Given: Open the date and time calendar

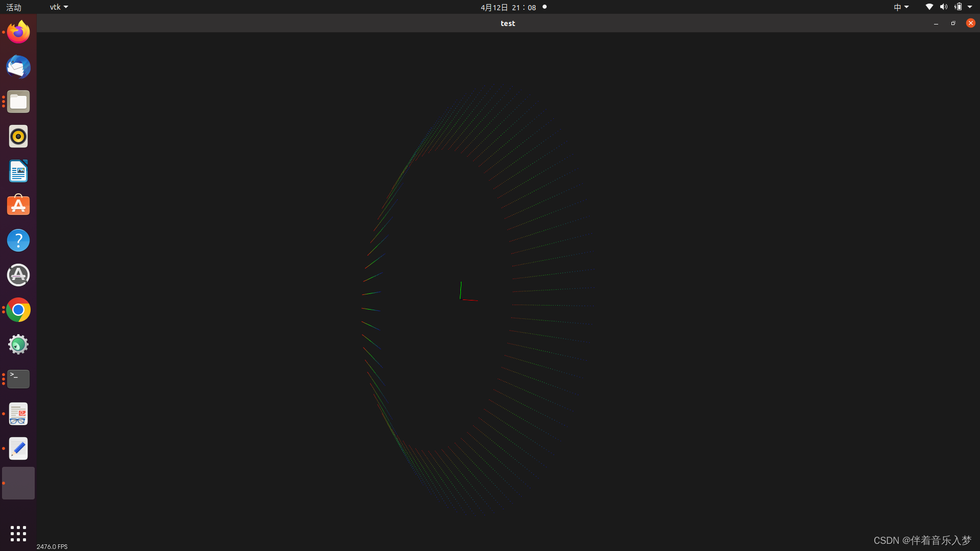Looking at the screenshot, I should tap(508, 7).
